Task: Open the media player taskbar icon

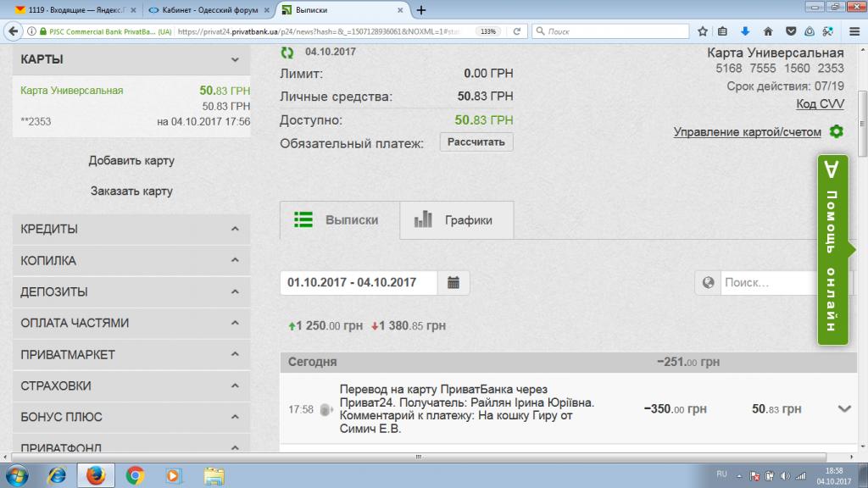Action: coord(173,476)
